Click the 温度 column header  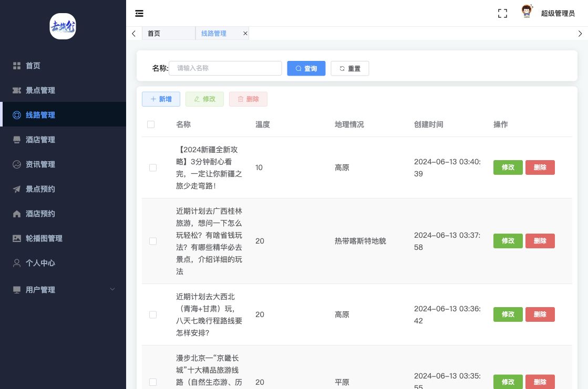click(x=263, y=124)
